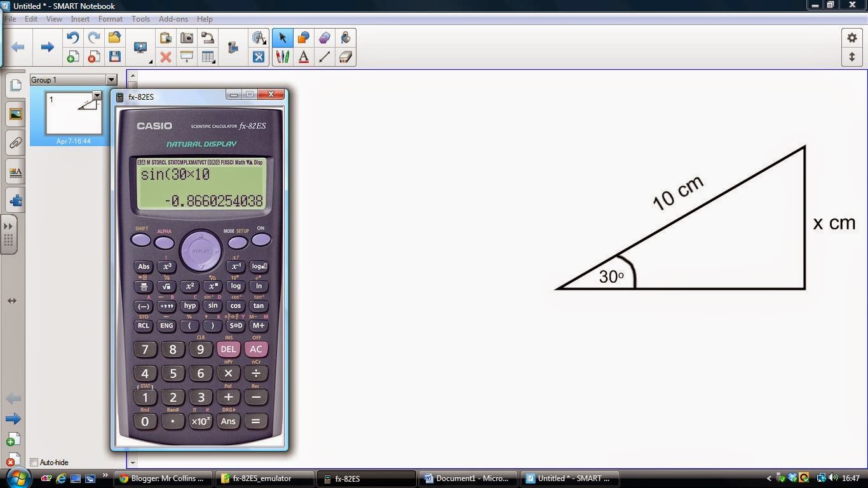
Task: Delete the current page from the top toolbar
Action: coord(93,57)
